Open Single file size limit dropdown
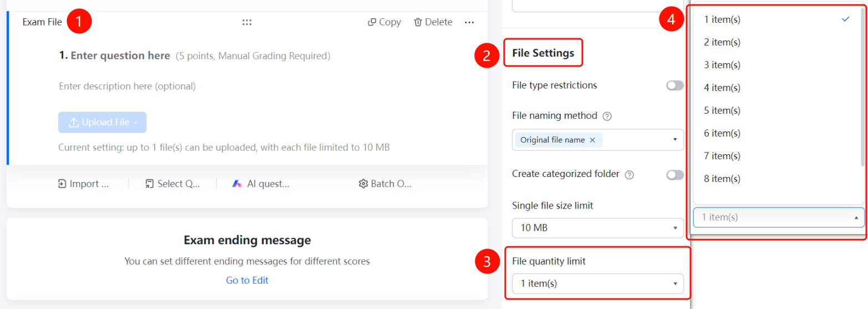Screen dimensions: 868x309 (x=598, y=228)
